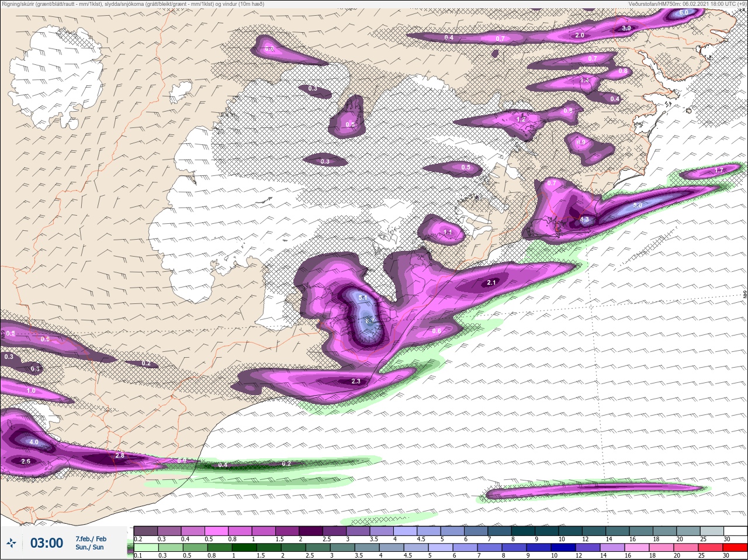The image size is (748, 560).
Task: Click the map value label 1.7
Action: coord(719,171)
